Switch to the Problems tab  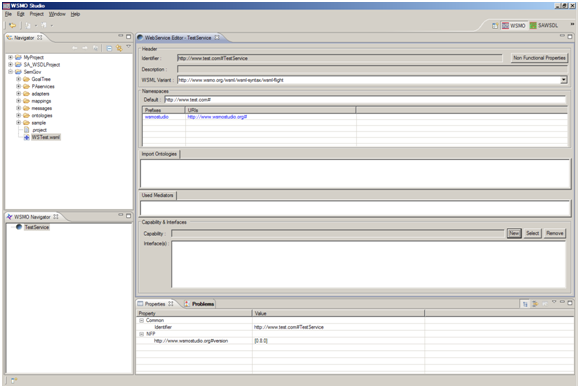(x=199, y=304)
